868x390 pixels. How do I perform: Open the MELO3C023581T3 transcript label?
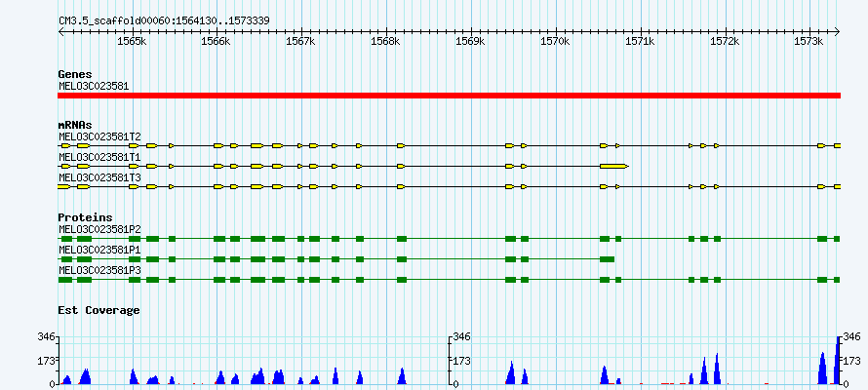coord(99,177)
